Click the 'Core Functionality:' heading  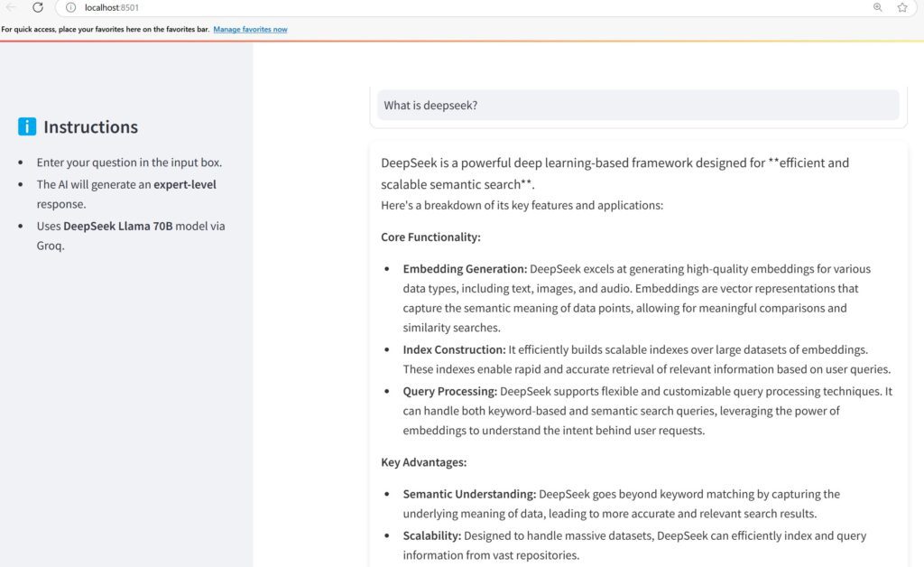[x=430, y=237]
